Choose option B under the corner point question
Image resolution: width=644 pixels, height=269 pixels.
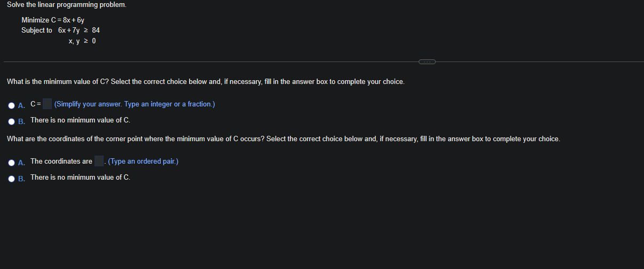coord(12,178)
